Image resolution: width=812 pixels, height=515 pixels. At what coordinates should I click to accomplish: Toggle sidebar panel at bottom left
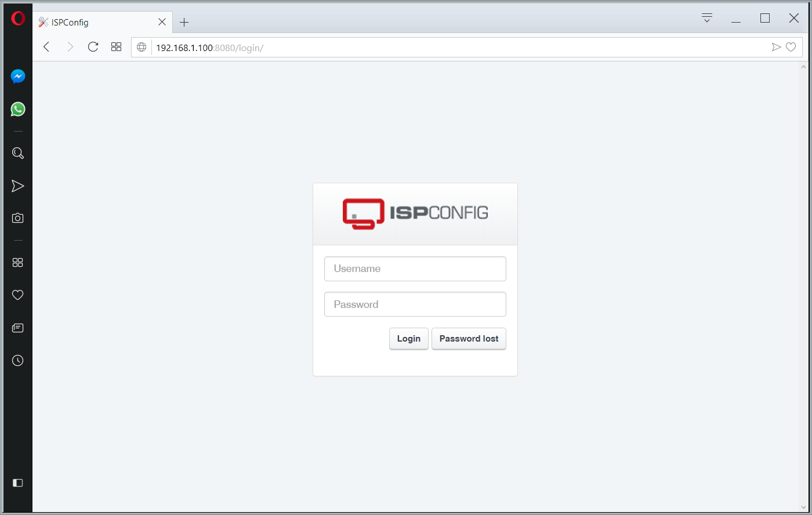tap(18, 483)
